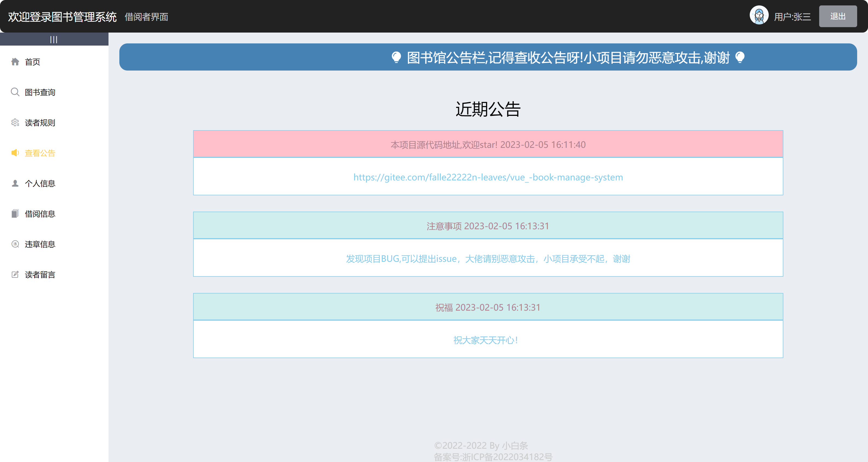Collapse the sidebar using the three-bar toggle
The image size is (868, 462).
click(x=54, y=39)
